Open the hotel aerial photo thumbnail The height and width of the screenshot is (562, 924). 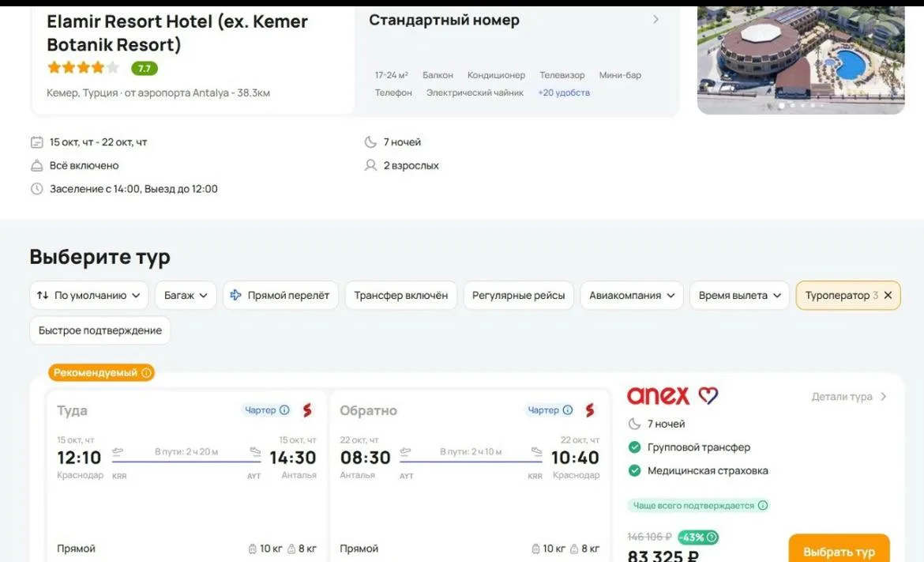[800, 60]
